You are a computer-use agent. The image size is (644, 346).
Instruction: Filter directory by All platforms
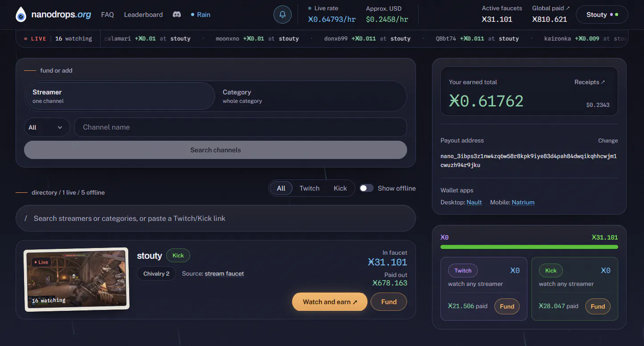click(281, 188)
